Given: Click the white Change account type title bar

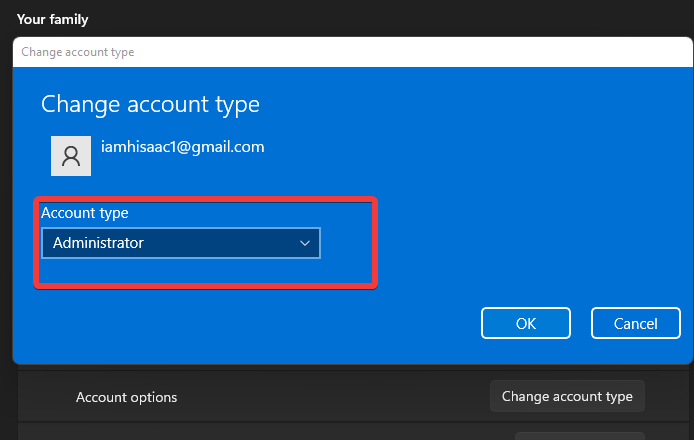Looking at the screenshot, I should click(x=353, y=52).
